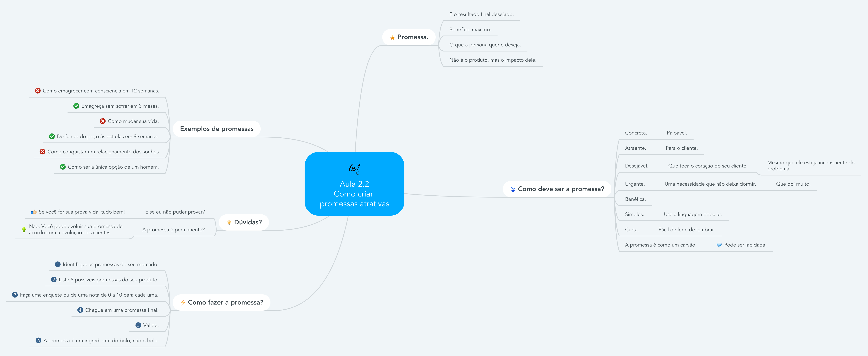Click green check on Emagreça sem sofrer

[76, 106]
